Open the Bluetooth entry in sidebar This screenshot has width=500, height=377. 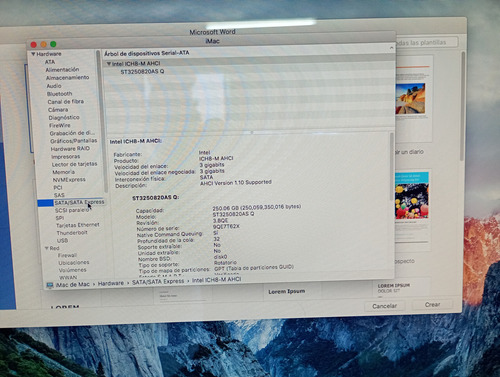(60, 94)
